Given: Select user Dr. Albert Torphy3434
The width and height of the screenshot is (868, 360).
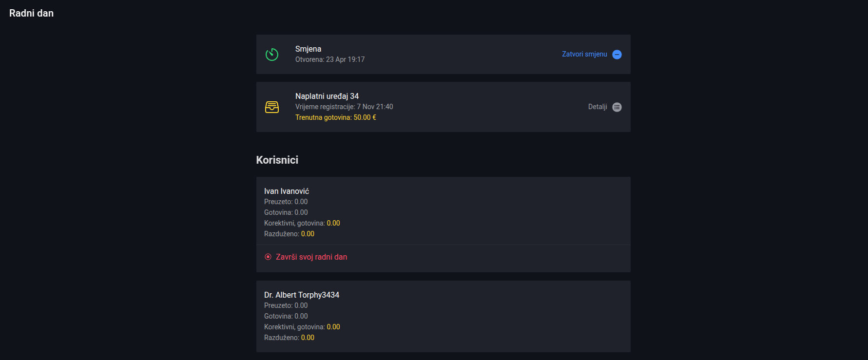Looking at the screenshot, I should coord(302,295).
